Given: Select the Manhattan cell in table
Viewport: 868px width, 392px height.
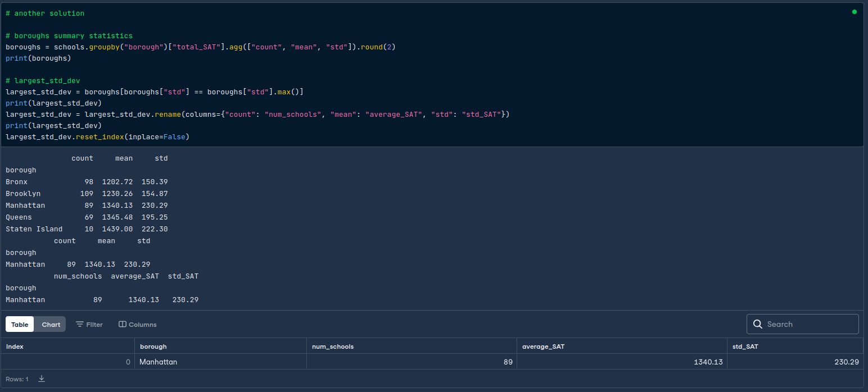Looking at the screenshot, I should point(220,362).
